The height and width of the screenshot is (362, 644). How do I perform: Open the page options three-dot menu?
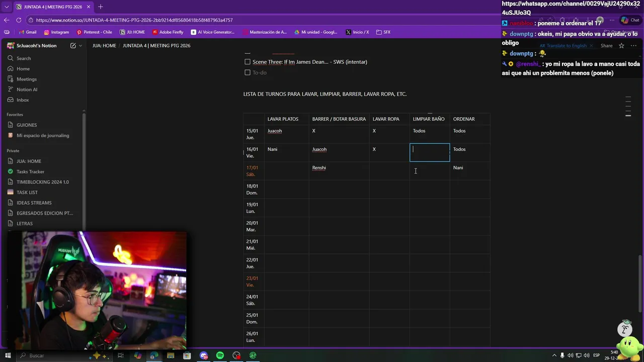633,46
